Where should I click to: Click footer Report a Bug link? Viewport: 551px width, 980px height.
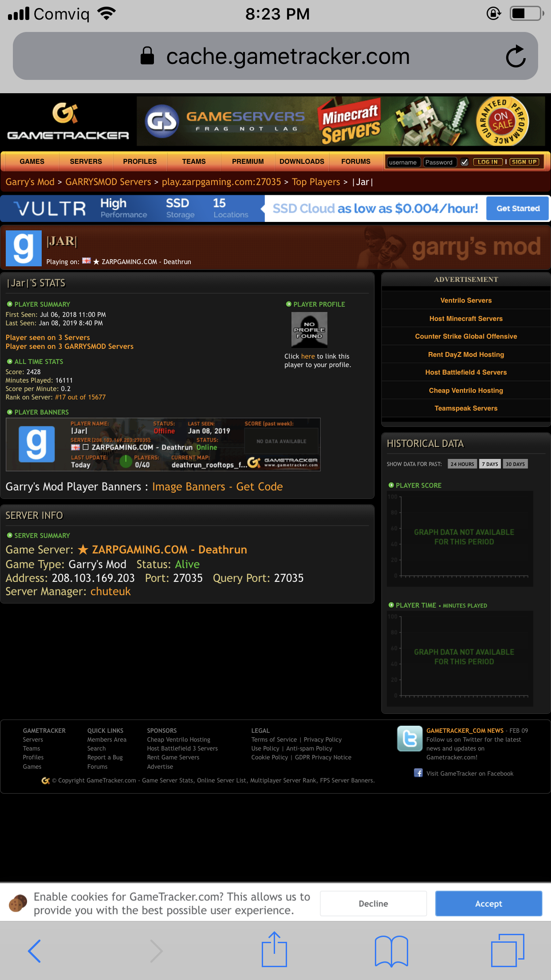click(x=105, y=757)
